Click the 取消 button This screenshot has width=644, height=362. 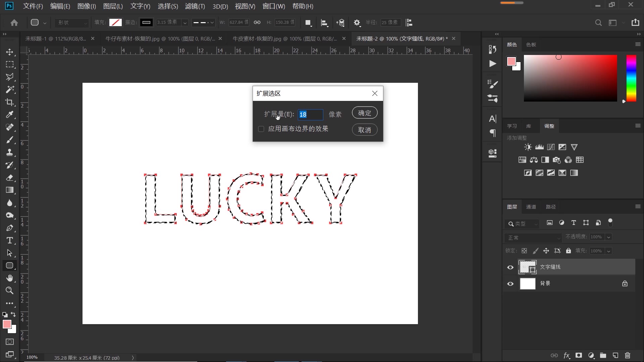tap(364, 130)
